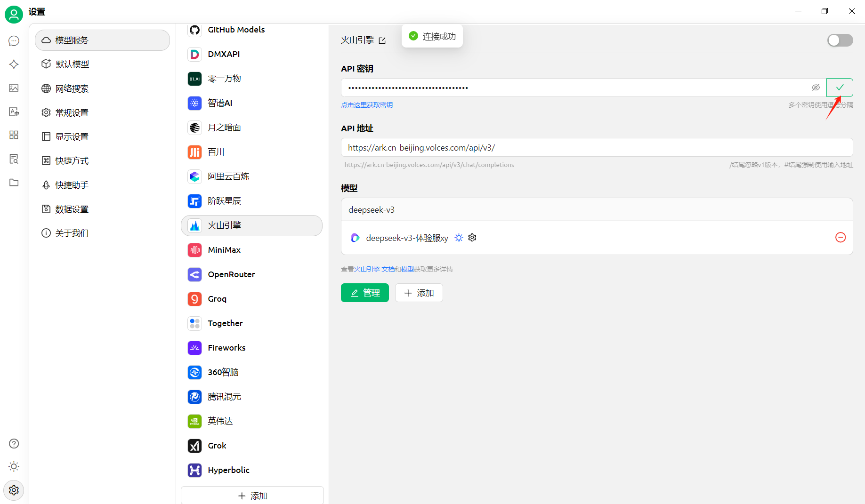Viewport: 865px width, 504px height.
Task: Open 数据设置 settings section
Action: [102, 209]
